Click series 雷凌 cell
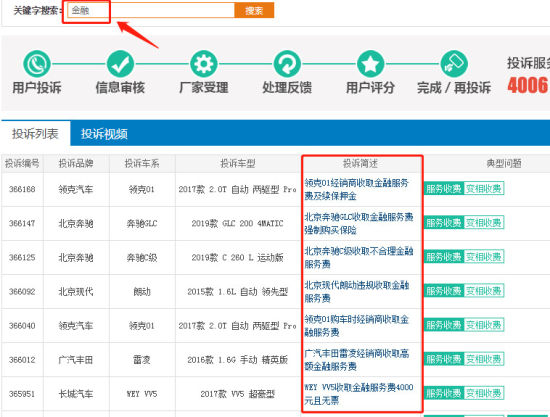 142,359
